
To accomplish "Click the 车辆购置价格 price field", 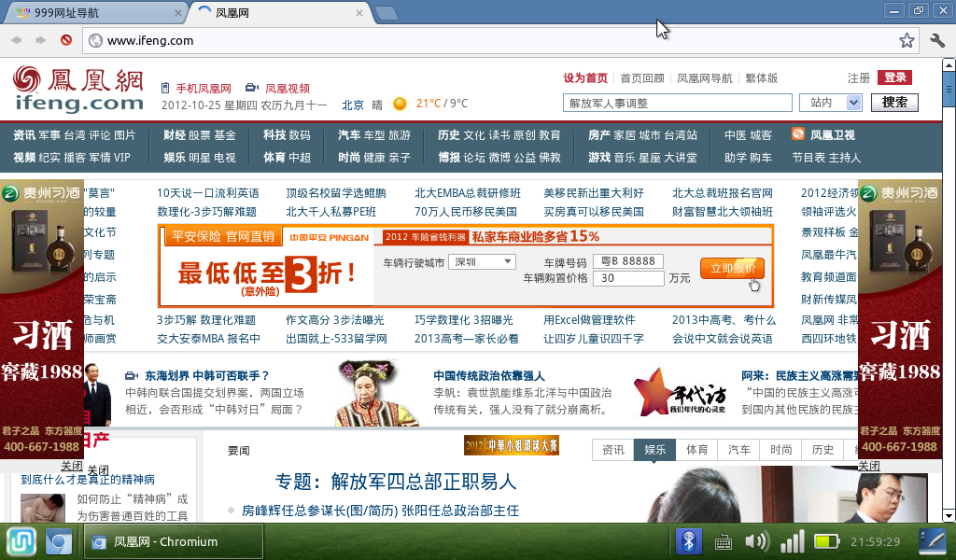I will tap(628, 278).
